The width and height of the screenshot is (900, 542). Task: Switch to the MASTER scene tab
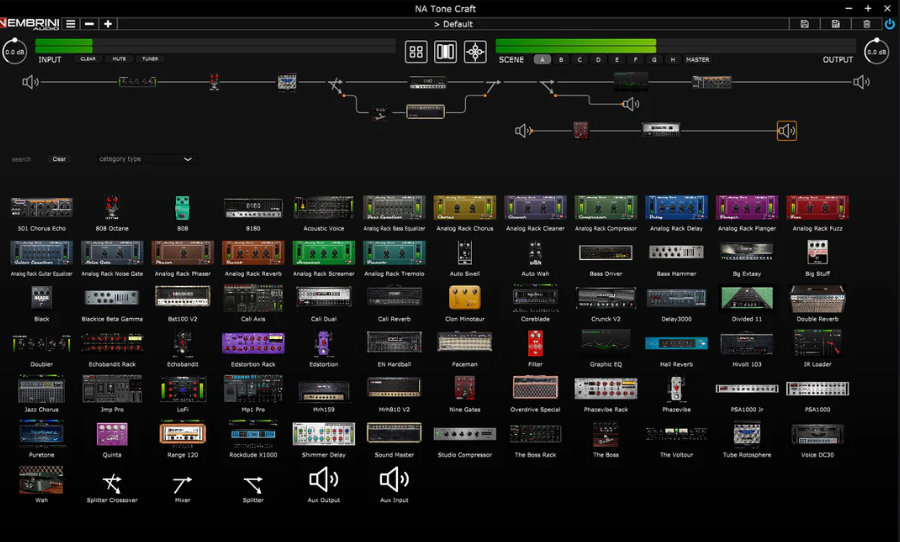[697, 60]
